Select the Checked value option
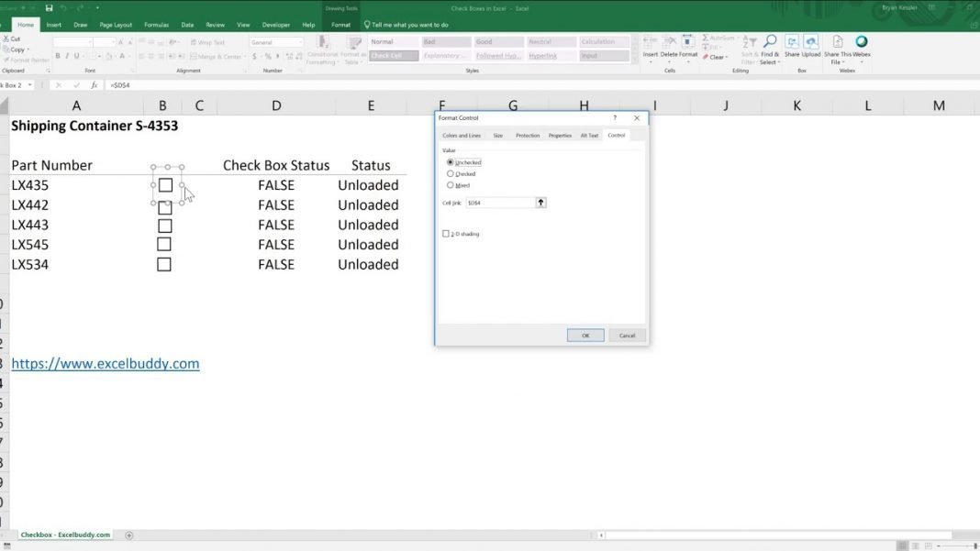The height and width of the screenshot is (551, 980). tap(451, 173)
